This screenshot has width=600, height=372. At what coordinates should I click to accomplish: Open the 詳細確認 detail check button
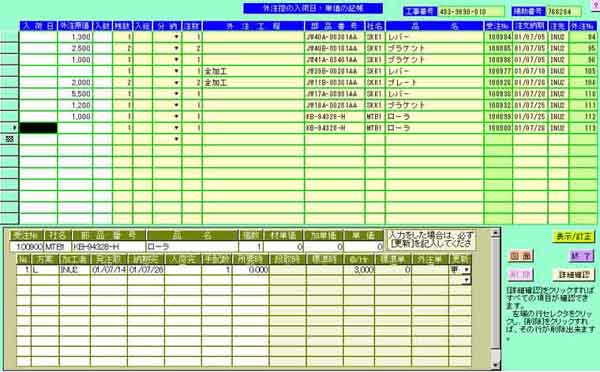(x=574, y=274)
